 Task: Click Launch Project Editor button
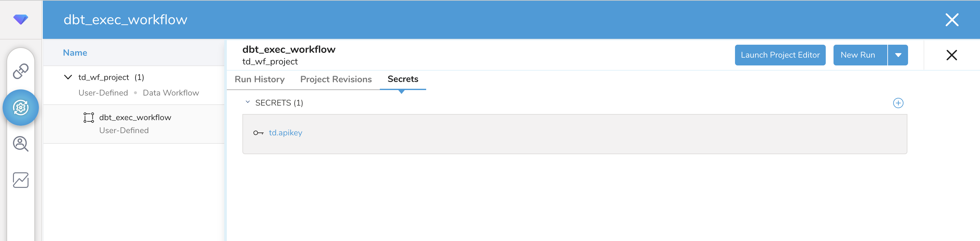(780, 55)
